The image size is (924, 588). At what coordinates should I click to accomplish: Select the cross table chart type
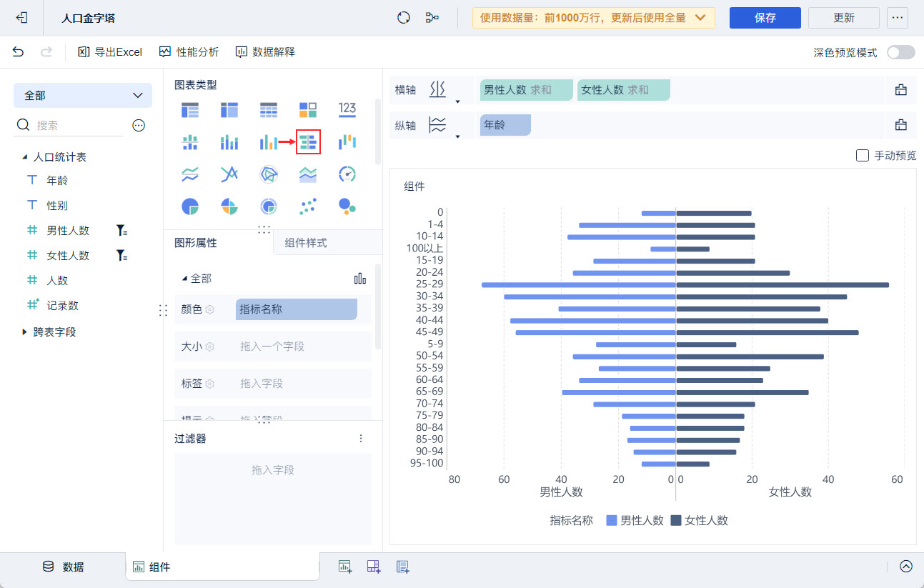229,110
